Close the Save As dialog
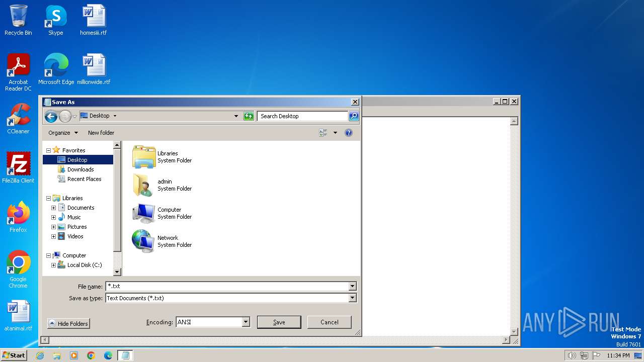The image size is (644, 362). click(355, 102)
